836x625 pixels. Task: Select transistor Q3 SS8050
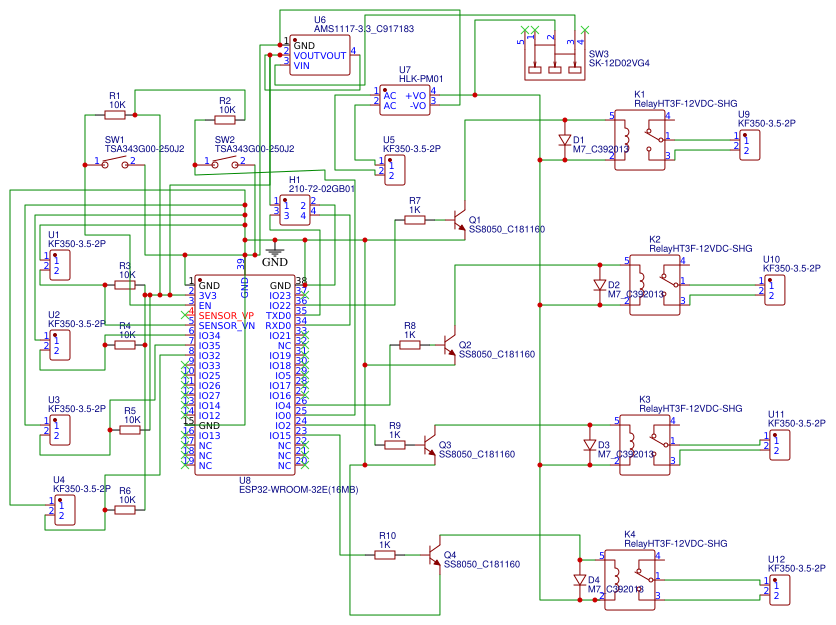[x=429, y=445]
